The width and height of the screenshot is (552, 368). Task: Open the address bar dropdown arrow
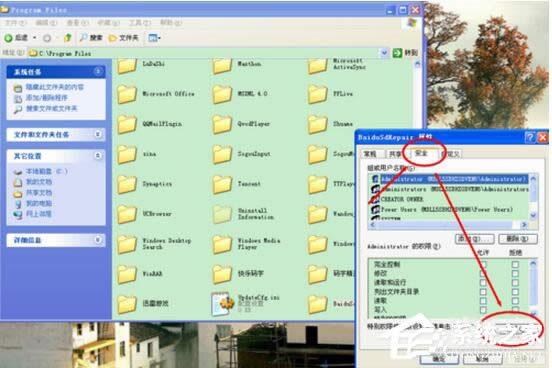click(384, 53)
